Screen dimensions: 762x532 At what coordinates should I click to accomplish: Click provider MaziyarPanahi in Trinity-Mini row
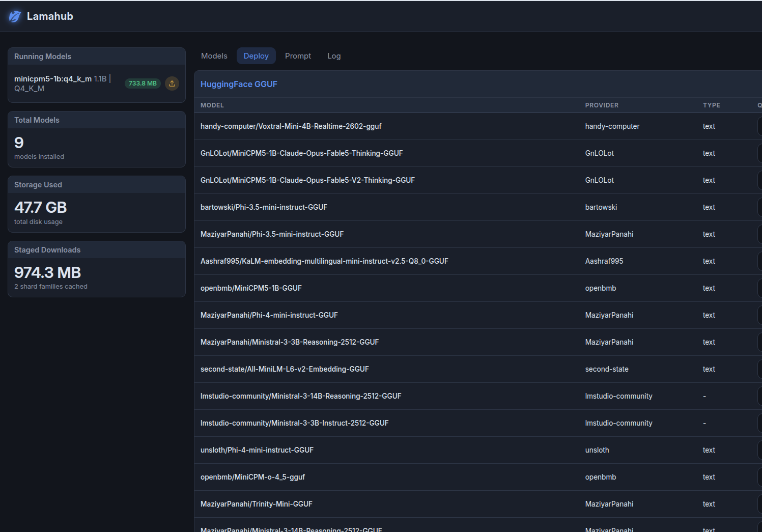click(609, 504)
